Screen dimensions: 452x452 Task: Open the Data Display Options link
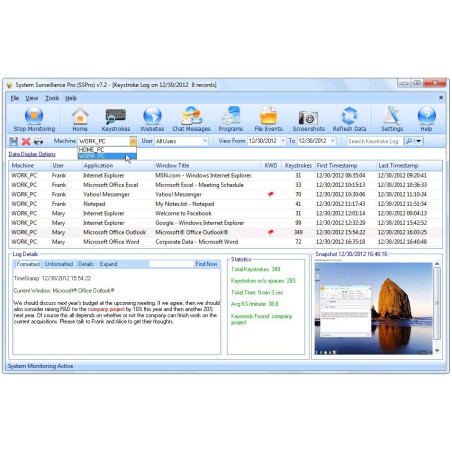click(x=32, y=154)
